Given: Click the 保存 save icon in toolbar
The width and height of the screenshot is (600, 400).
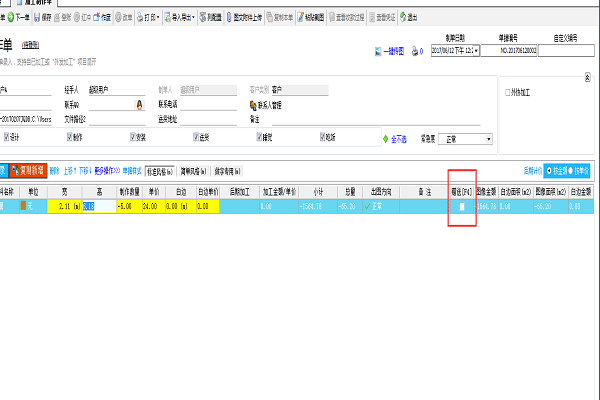Looking at the screenshot, I should [41, 18].
